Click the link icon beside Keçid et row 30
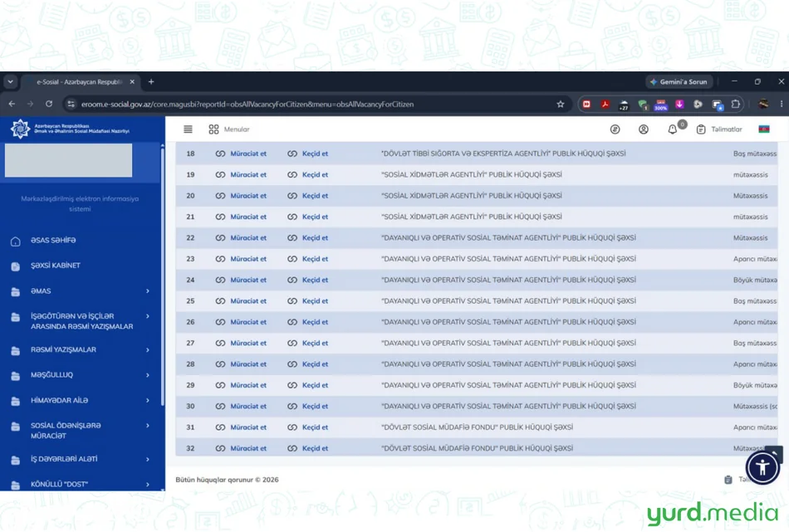Viewport: 789px width, 532px height. [x=292, y=407]
